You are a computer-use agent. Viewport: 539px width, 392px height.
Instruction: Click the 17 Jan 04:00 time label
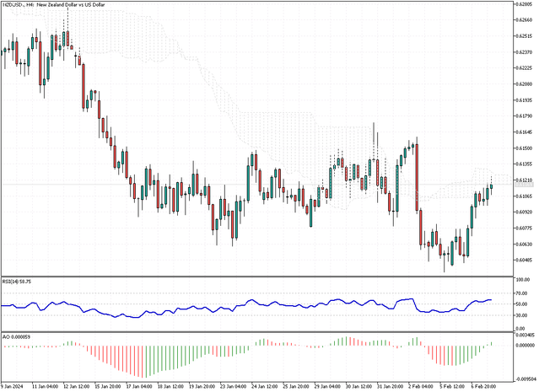click(139, 386)
